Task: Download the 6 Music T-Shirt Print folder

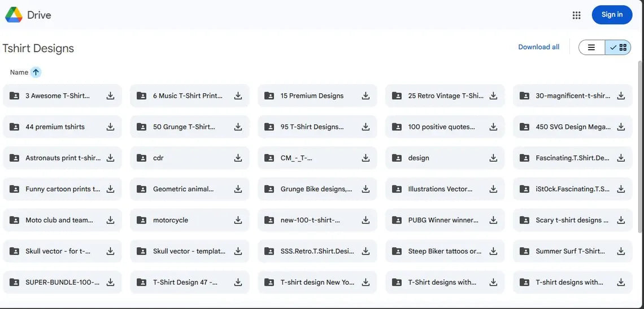Action: click(238, 95)
